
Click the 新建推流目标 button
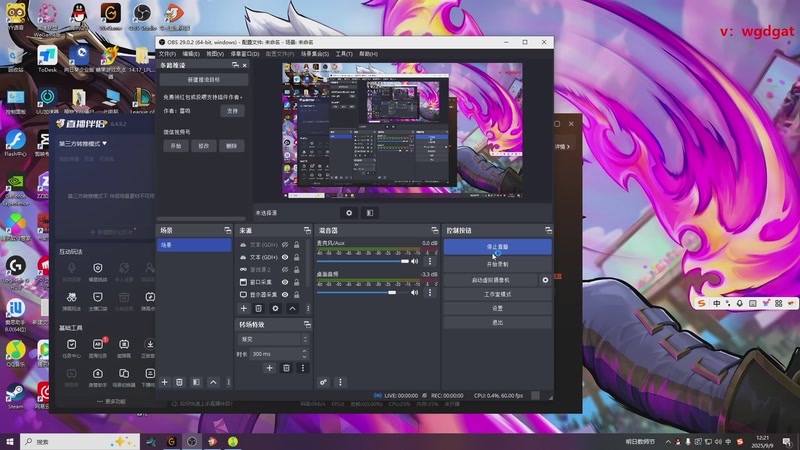204,80
